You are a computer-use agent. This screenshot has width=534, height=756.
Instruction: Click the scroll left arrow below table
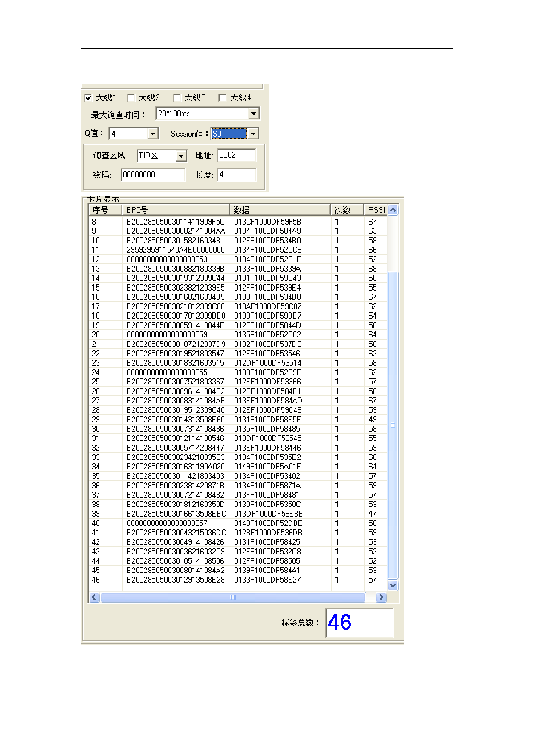tap(94, 597)
